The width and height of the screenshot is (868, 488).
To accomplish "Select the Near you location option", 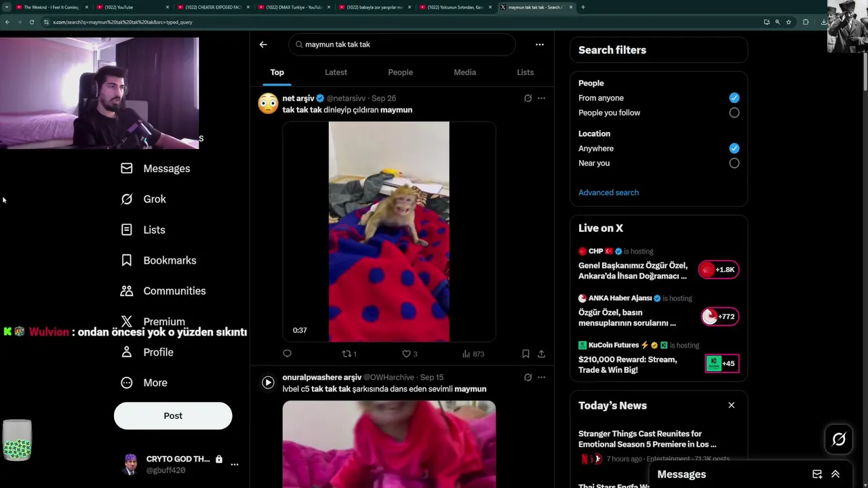I will pos(734,163).
